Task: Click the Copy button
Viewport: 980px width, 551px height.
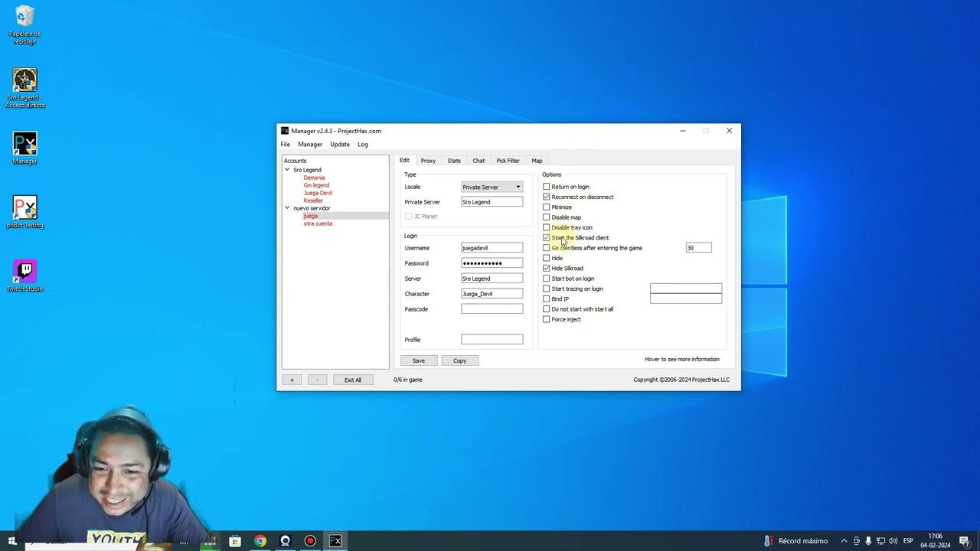Action: (459, 360)
